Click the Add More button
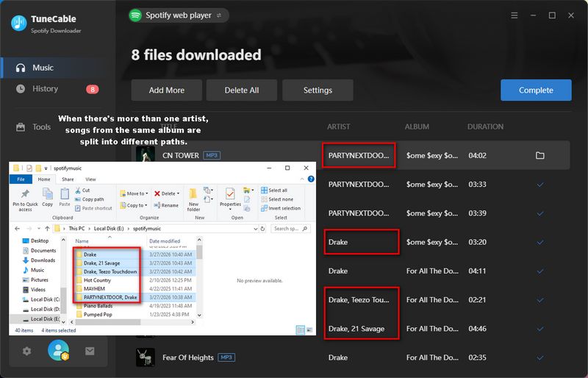The height and width of the screenshot is (378, 588). click(x=166, y=90)
